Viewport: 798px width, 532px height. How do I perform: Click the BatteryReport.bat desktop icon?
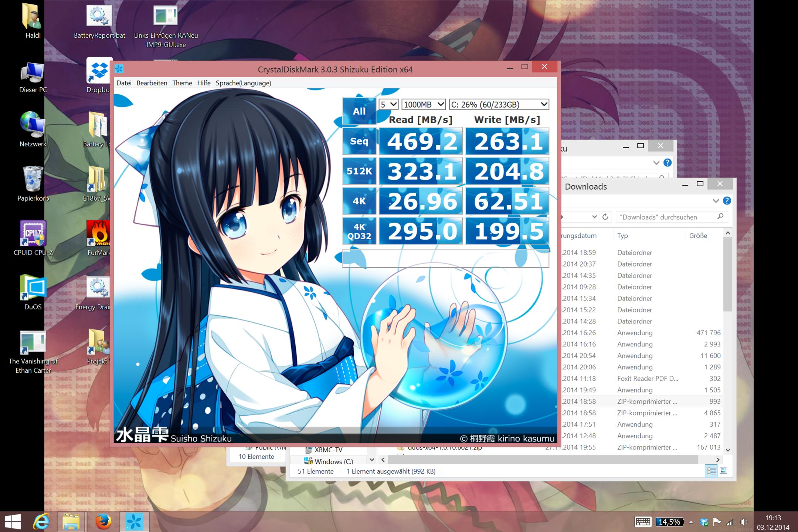click(99, 16)
